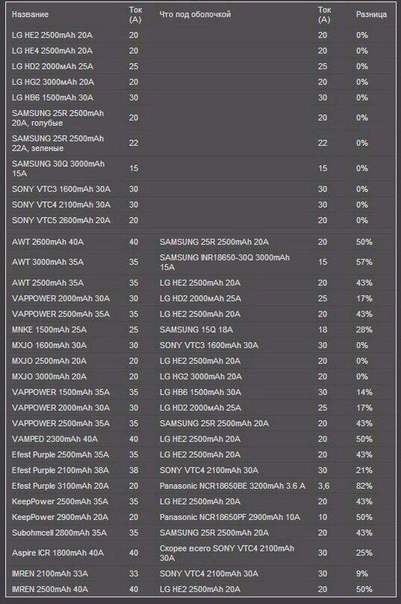Click the Название column header

[30, 15]
